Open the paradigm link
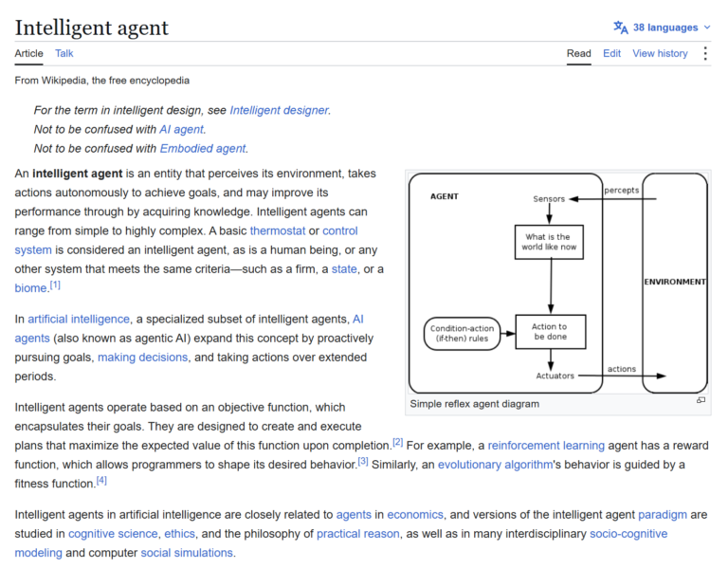The image size is (728, 569). 663,515
